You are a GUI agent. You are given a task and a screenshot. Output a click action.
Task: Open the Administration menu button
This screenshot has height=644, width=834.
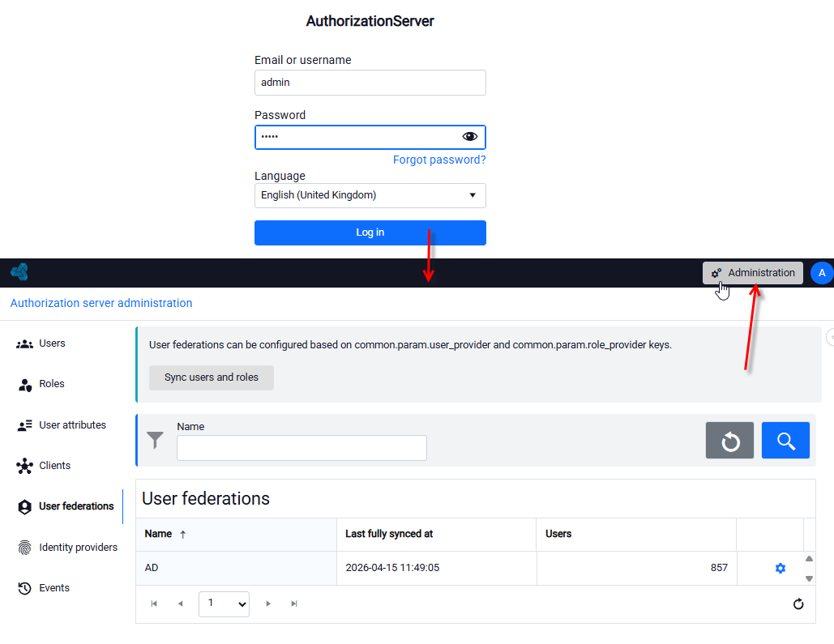(753, 273)
